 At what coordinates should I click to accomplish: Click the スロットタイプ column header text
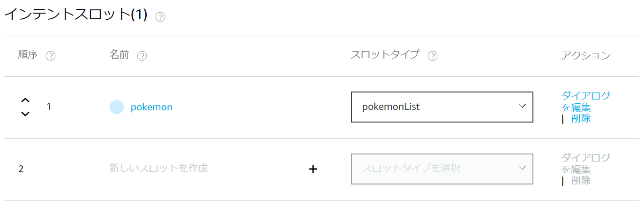(385, 55)
